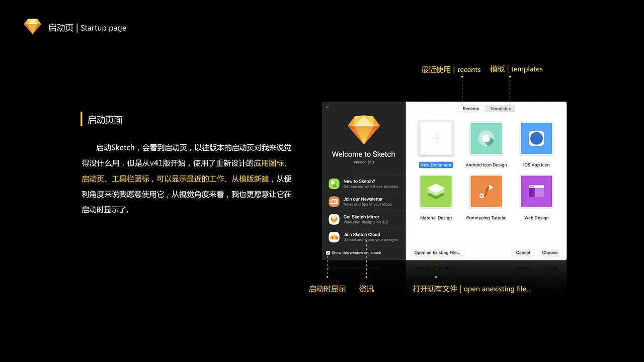Select the Android Icon Design template thumbnail
Viewport: 644px width, 362px height.
point(486,138)
